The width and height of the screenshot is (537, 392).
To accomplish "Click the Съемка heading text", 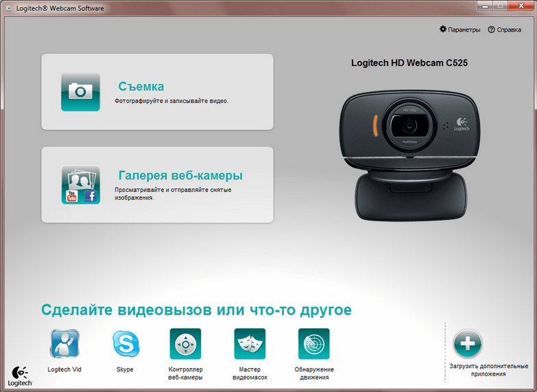I will [x=141, y=86].
